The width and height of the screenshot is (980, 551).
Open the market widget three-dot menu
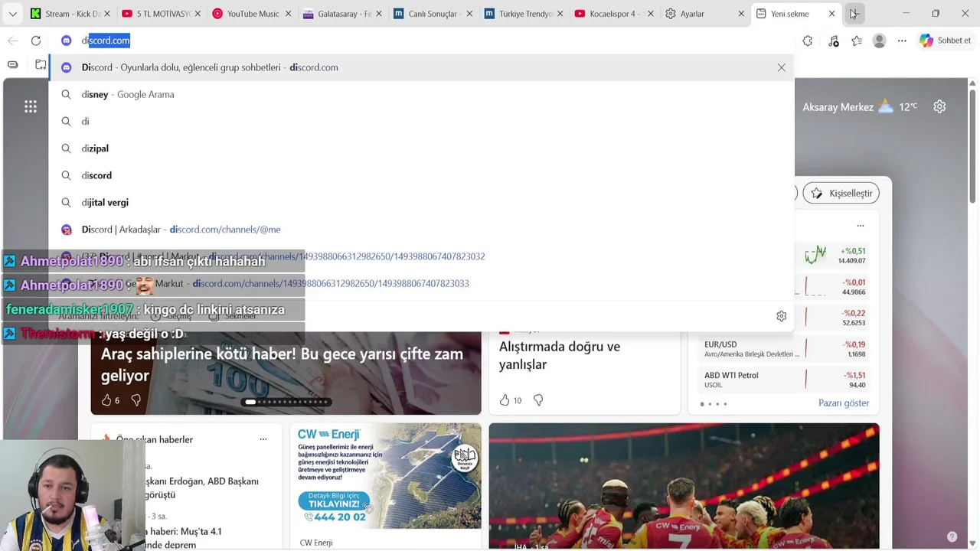pyautogui.click(x=861, y=226)
